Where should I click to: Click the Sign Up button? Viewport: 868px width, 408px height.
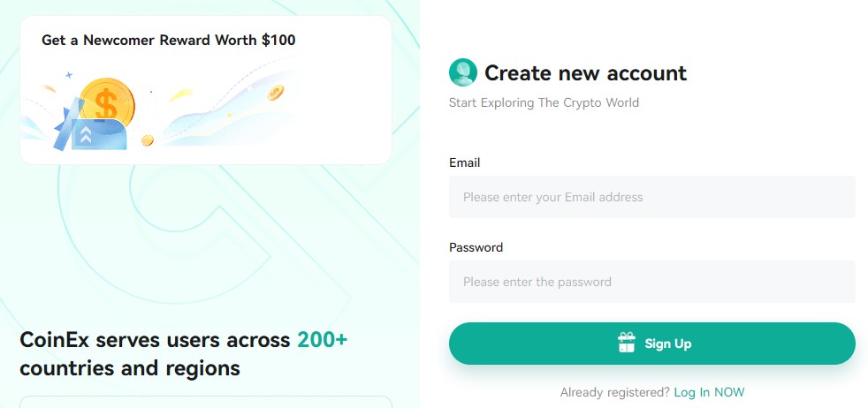point(652,344)
